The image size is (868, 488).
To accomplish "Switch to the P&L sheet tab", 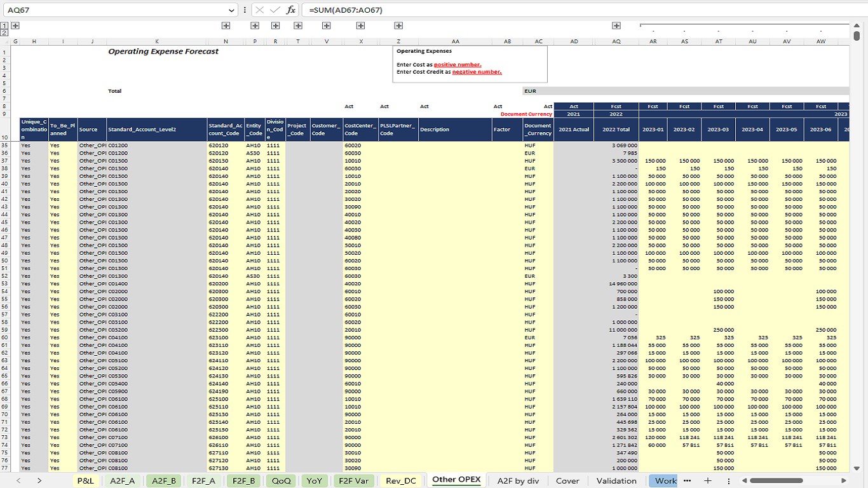I will [85, 480].
